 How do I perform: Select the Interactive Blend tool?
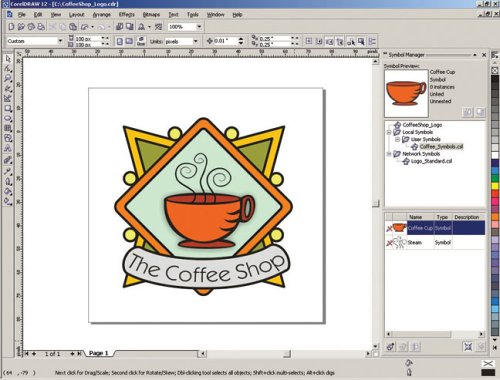pos(8,160)
